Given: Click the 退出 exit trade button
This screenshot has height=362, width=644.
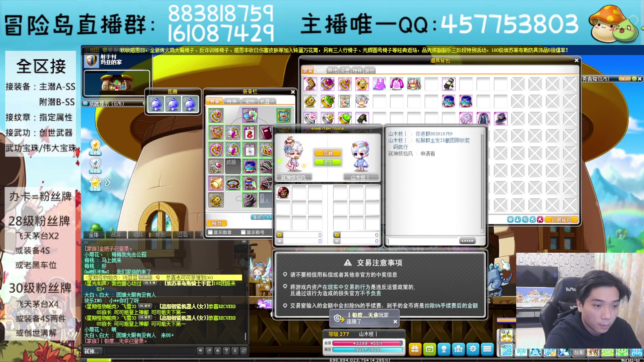Looking at the screenshot, I should pos(328,162).
